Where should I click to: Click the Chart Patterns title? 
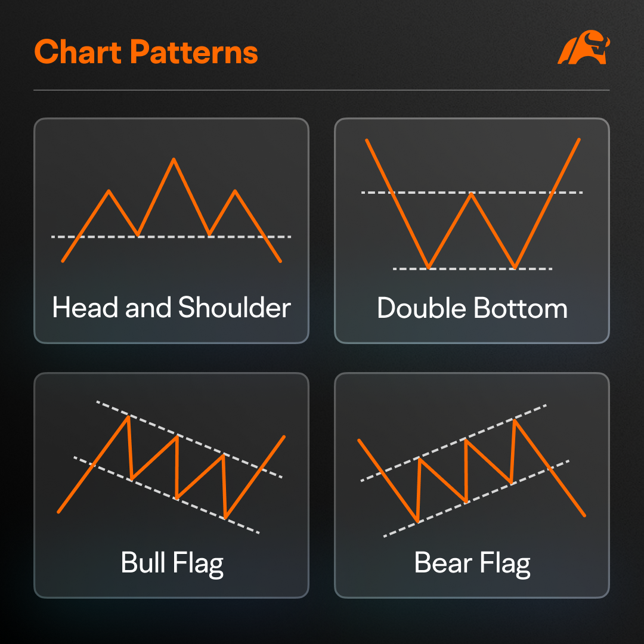click(146, 52)
